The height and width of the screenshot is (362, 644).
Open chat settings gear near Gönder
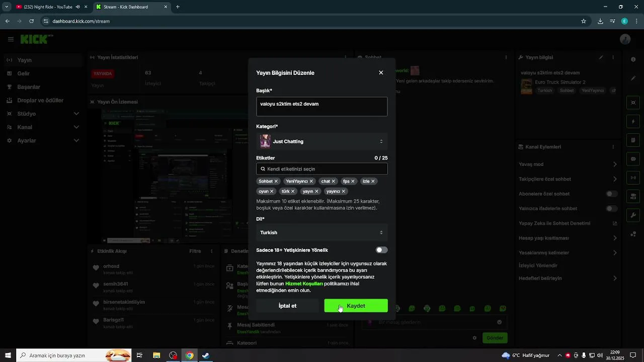pyautogui.click(x=474, y=338)
